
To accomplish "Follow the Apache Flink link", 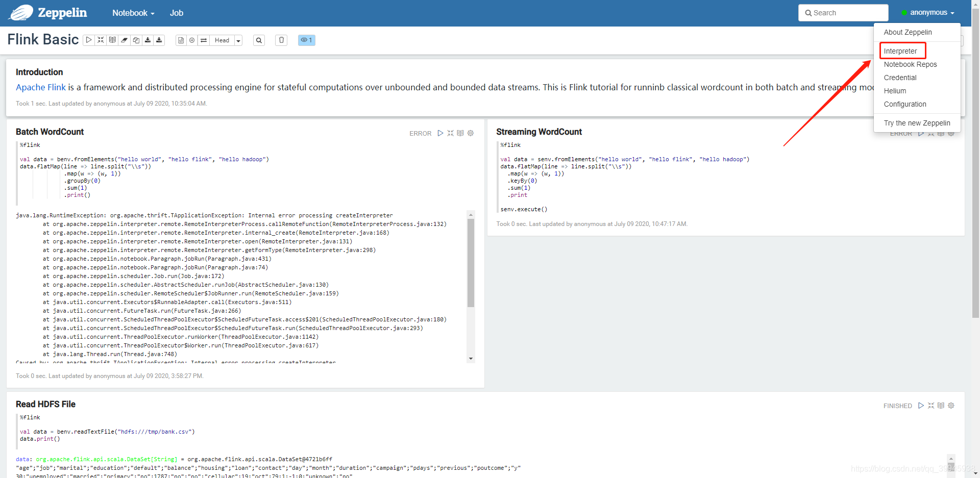I will pyautogui.click(x=41, y=87).
